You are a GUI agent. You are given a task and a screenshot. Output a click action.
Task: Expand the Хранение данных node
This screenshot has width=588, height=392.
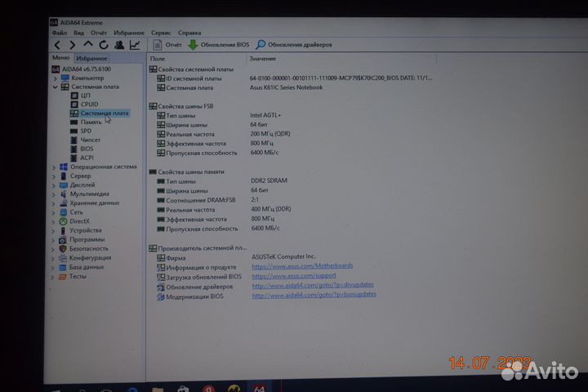(53, 203)
